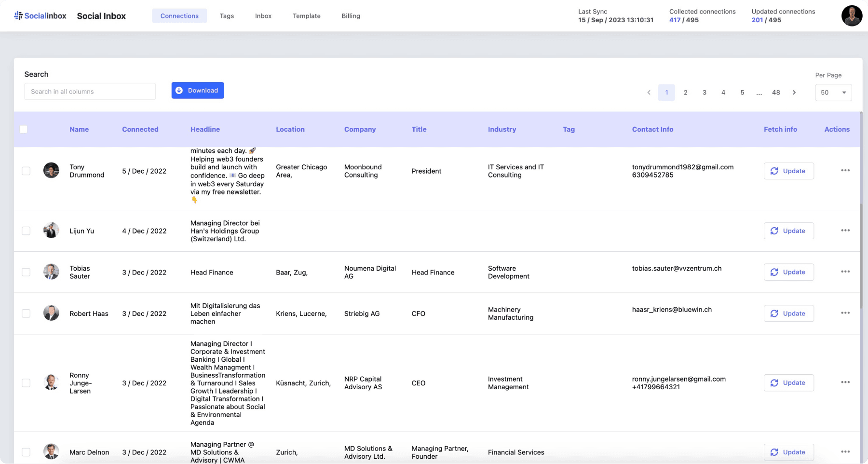The height and width of the screenshot is (464, 868).
Task: Open actions menu for Ronny Junge-Larsen
Action: coord(845,382)
